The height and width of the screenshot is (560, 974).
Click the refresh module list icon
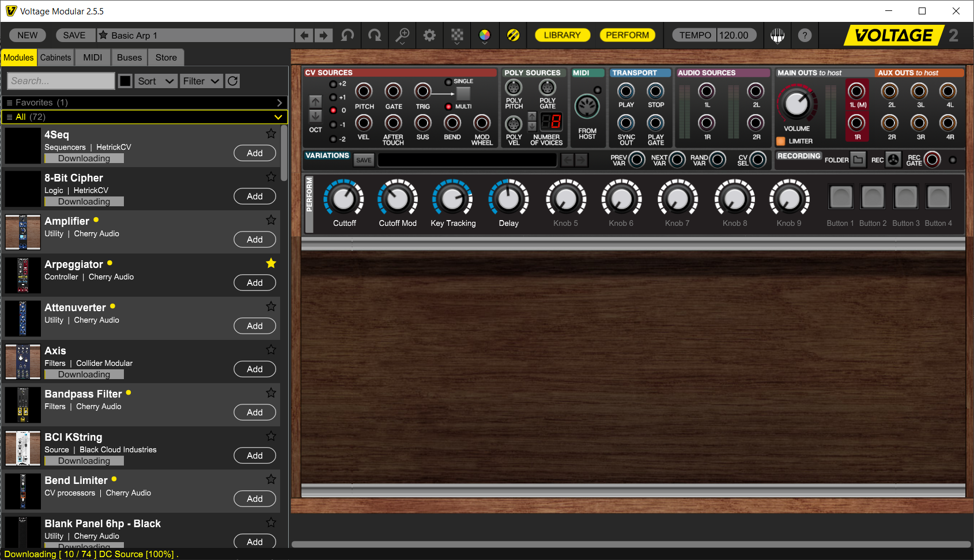[x=233, y=81]
